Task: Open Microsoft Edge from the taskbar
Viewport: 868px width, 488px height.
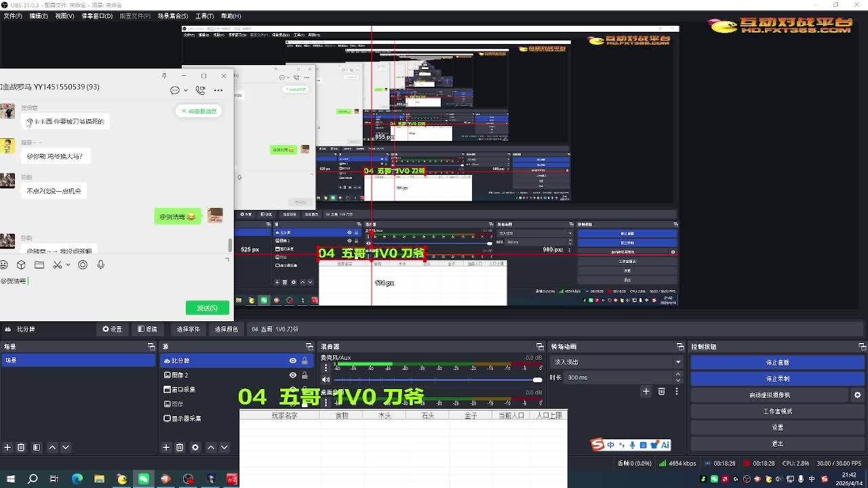Action: point(77,479)
